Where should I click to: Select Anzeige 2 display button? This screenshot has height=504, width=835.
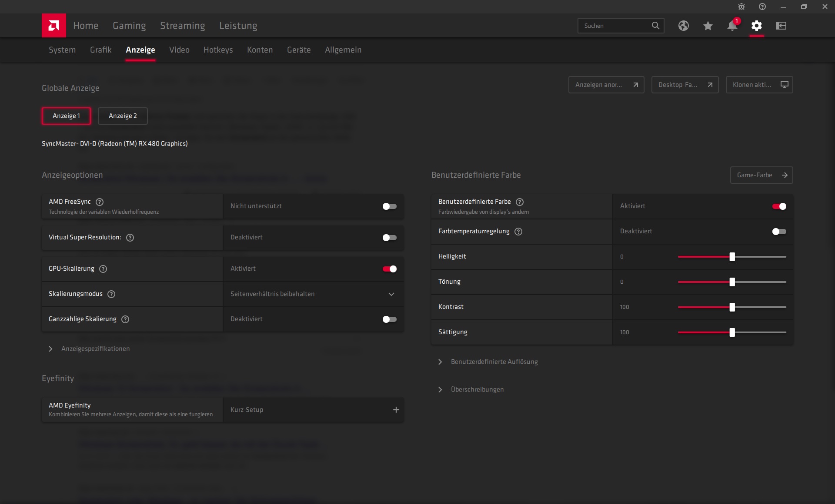(123, 116)
